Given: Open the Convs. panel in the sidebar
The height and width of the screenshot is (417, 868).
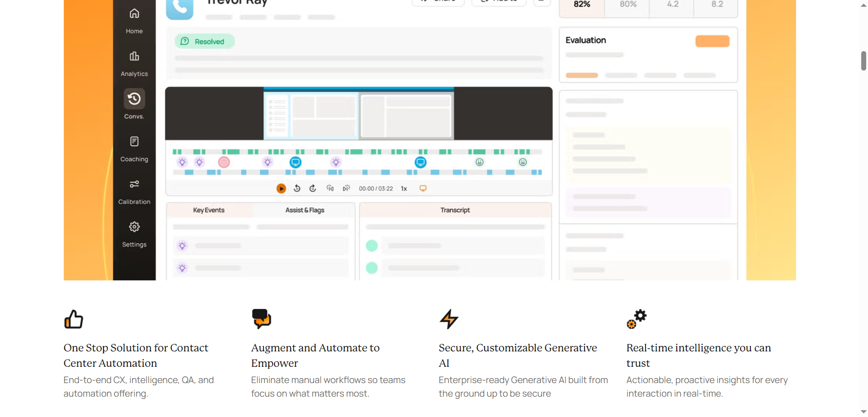Looking at the screenshot, I should point(134,104).
